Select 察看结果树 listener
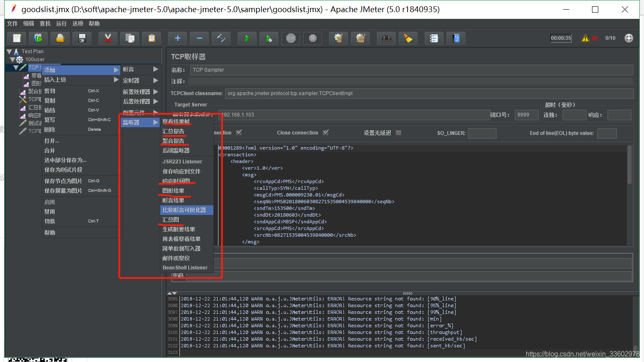644x362 pixels. tap(187, 122)
